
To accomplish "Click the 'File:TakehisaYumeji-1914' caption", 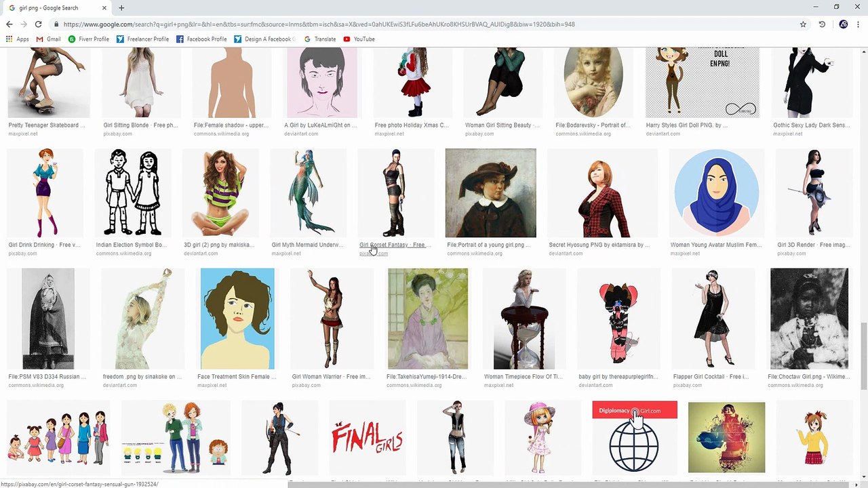I will coord(427,377).
